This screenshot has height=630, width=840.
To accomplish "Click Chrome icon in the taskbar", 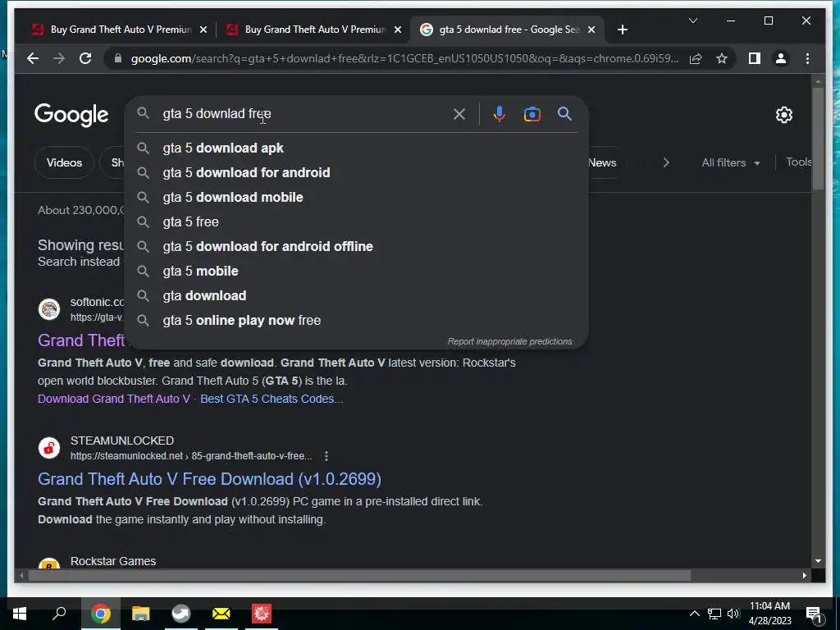I will pos(101,614).
